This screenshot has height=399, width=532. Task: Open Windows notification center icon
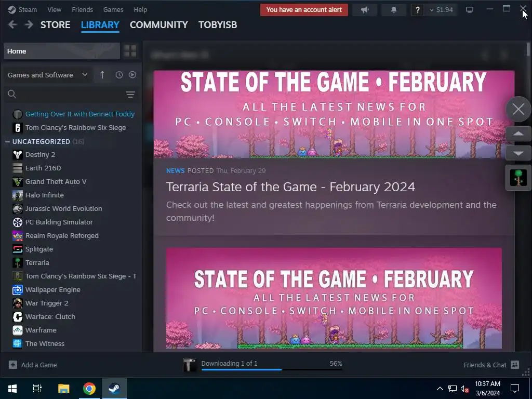tap(515, 389)
